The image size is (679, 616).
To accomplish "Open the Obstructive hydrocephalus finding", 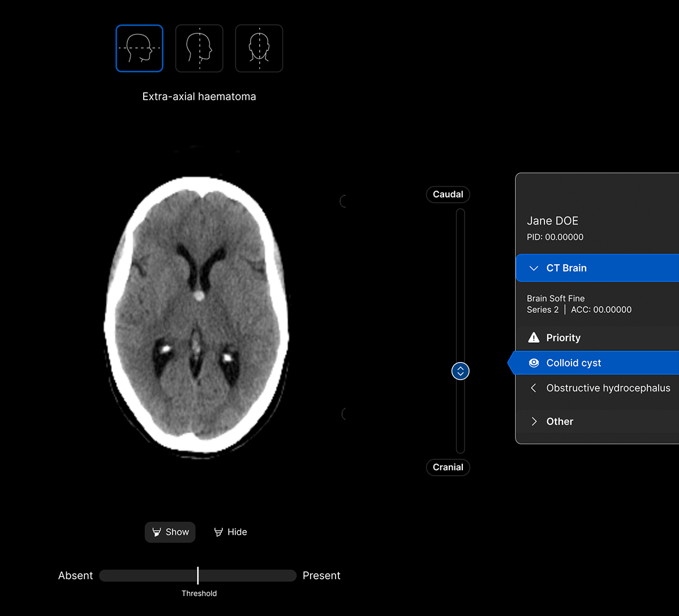I will [608, 388].
